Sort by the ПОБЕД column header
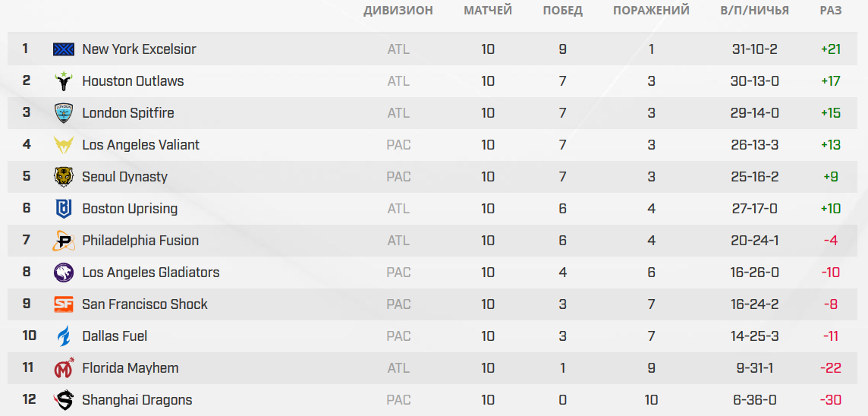Screen dimensions: 868x416 (x=562, y=11)
